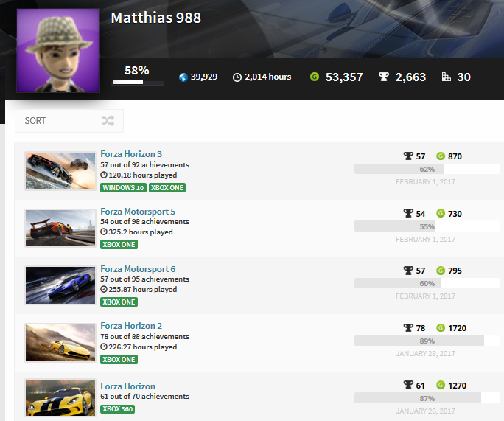Viewport: 504px width, 421px height.
Task: Click the trophy icon in Forza Motorsport 6 row
Action: (408, 271)
